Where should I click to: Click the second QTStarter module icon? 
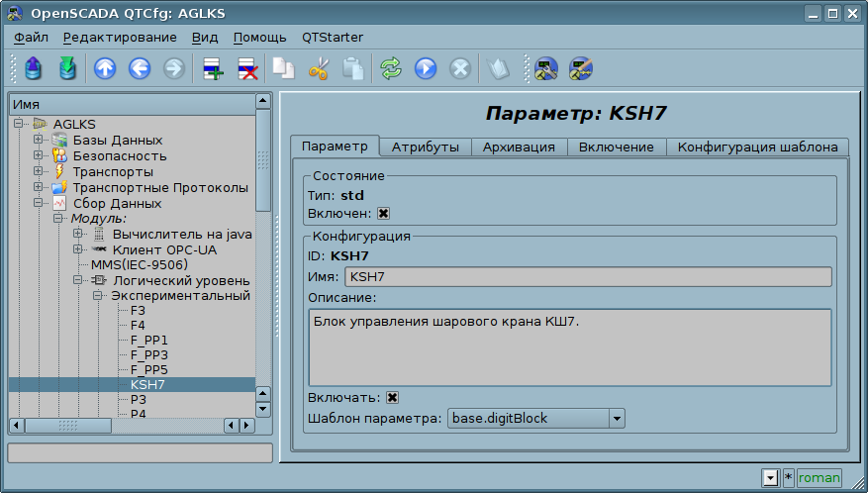coord(581,69)
